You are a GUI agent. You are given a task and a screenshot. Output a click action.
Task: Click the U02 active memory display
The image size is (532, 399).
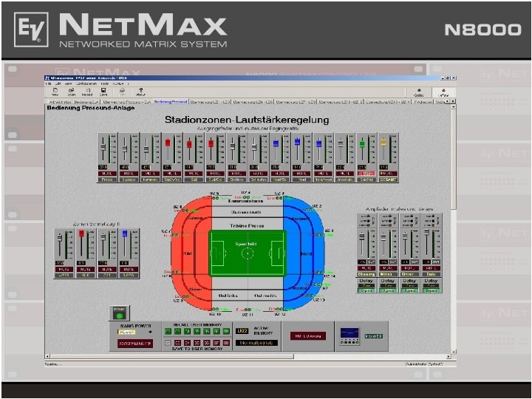[242, 331]
